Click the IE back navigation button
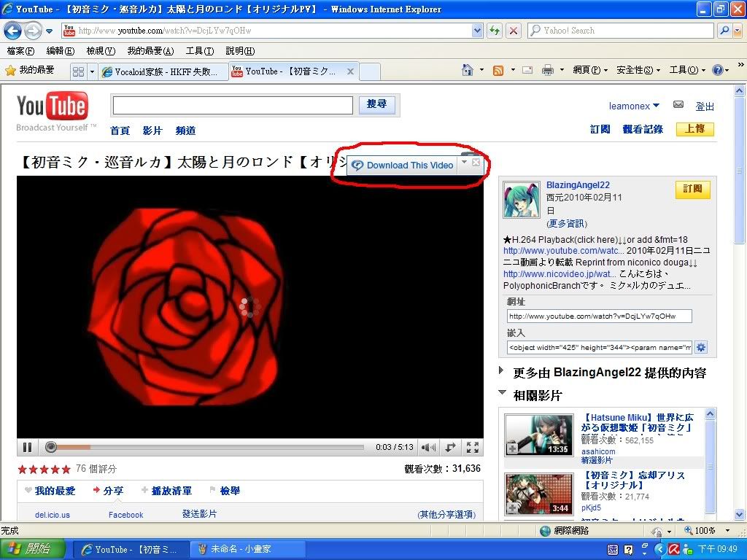Image resolution: width=747 pixels, height=560 pixels. tap(12, 31)
